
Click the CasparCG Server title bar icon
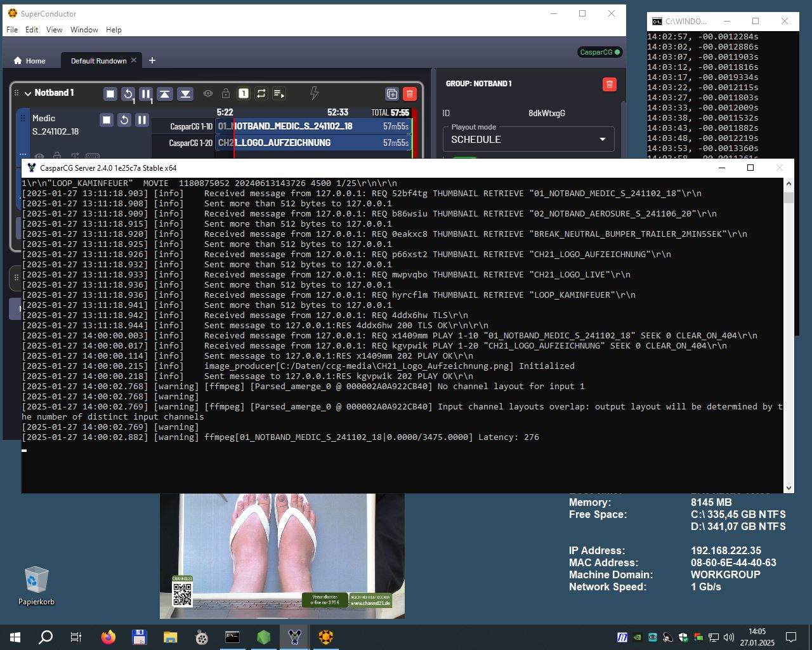[x=31, y=168]
